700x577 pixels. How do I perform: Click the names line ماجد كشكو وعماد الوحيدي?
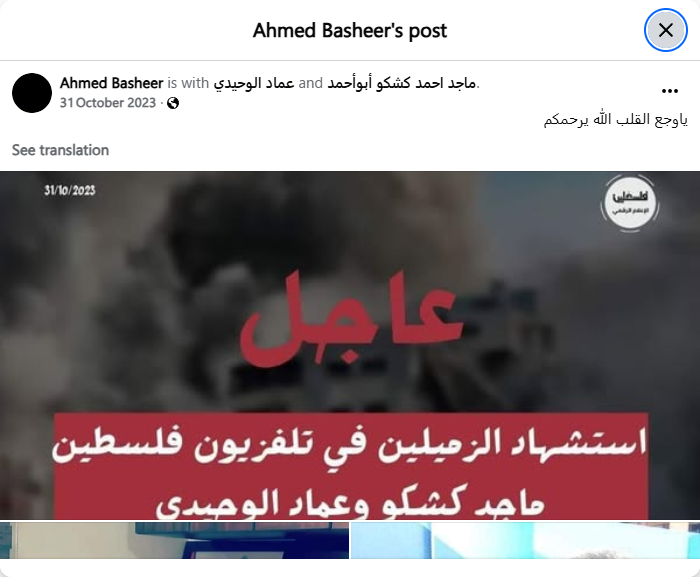point(350,504)
